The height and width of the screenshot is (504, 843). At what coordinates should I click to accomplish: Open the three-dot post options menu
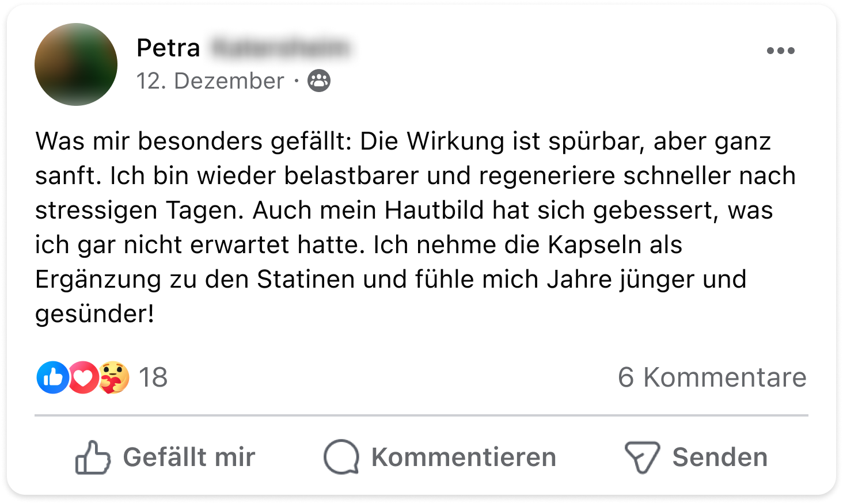pyautogui.click(x=780, y=51)
